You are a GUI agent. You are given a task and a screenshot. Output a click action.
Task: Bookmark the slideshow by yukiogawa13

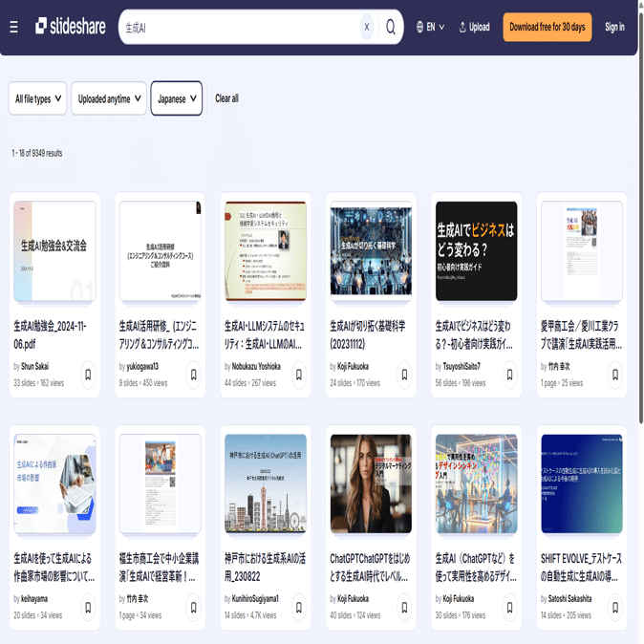(193, 375)
